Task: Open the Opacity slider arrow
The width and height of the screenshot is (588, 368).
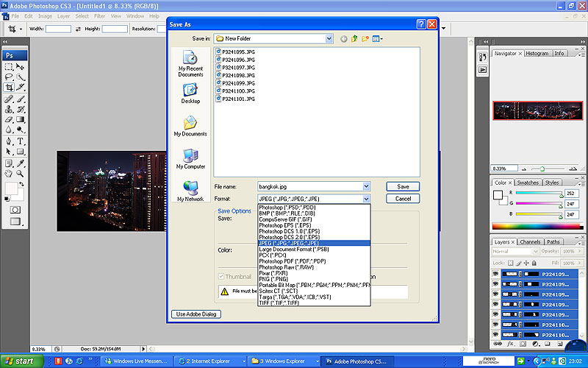Action: tap(580, 251)
